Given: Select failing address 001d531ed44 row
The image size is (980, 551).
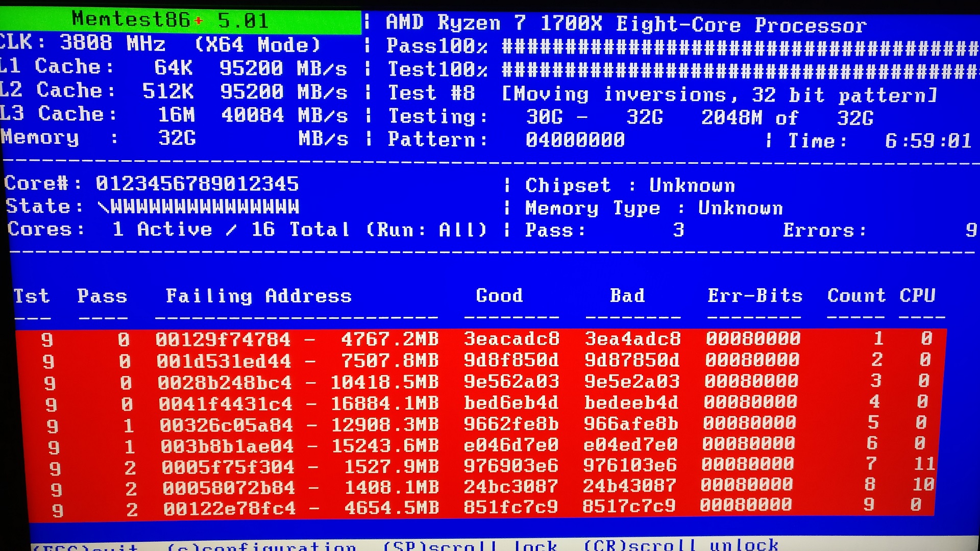Looking at the screenshot, I should point(224,361).
